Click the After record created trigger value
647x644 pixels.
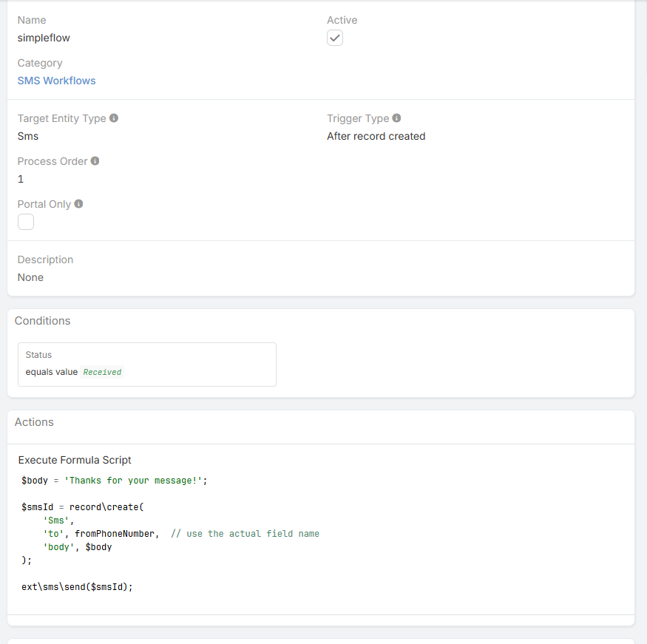[x=376, y=136]
